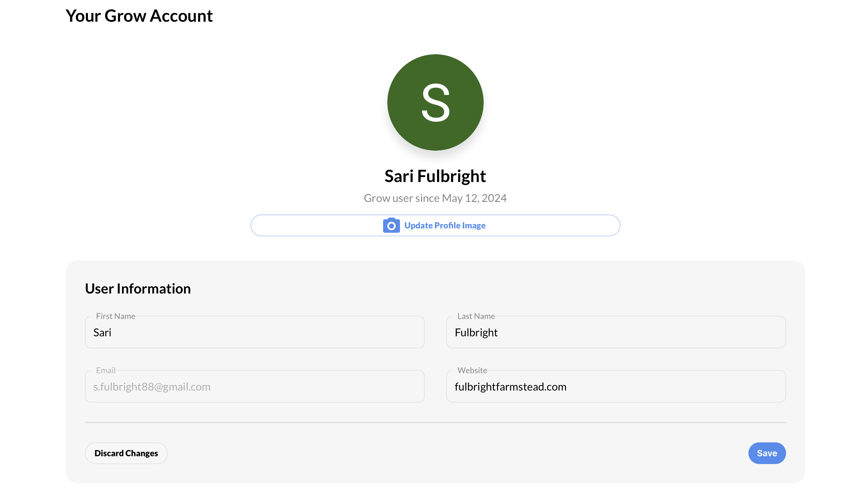Screen dimensions: 868x499
Task: Click the Email field label
Action: tap(105, 370)
